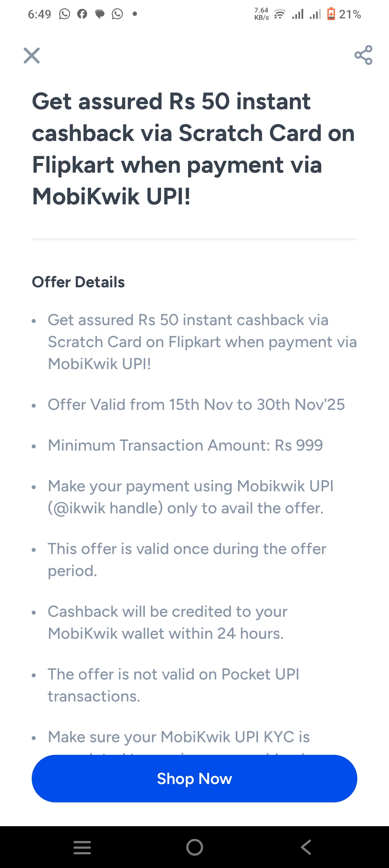Viewport: 389px width, 868px height.
Task: Tap the battery charging indicator
Action: (x=332, y=14)
